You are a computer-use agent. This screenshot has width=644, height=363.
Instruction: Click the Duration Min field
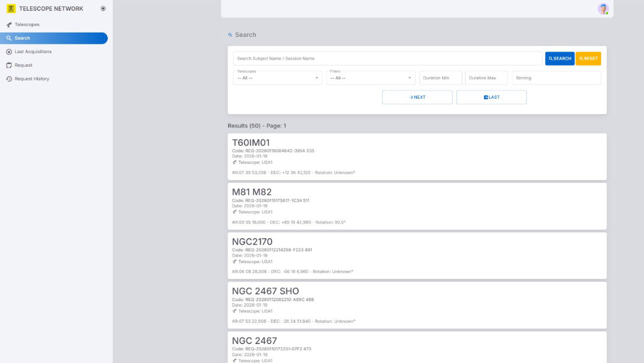(x=441, y=78)
